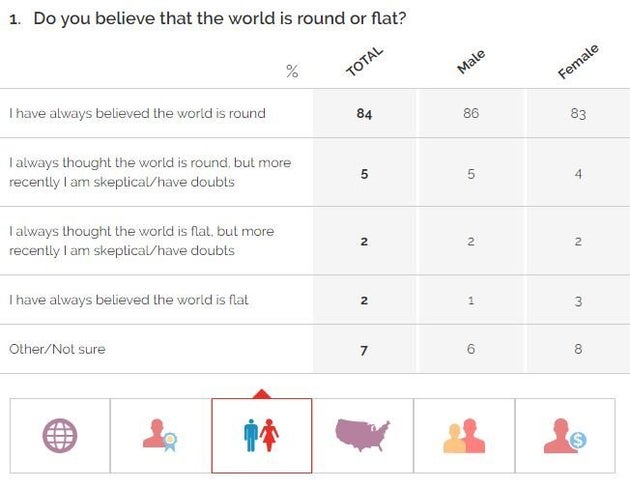Click the 'Other/Not sure' row label

tap(57, 349)
